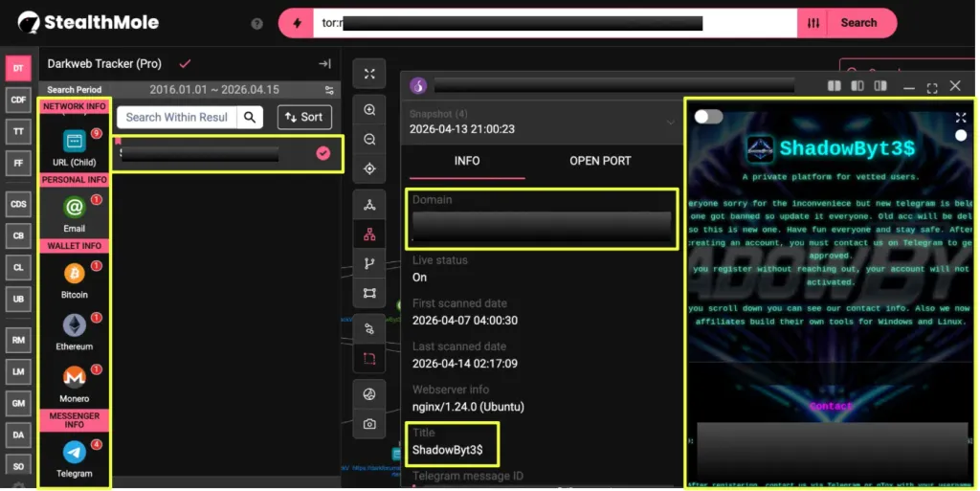Click the pink Search button
Viewport: 980px width, 491px height.
(858, 23)
